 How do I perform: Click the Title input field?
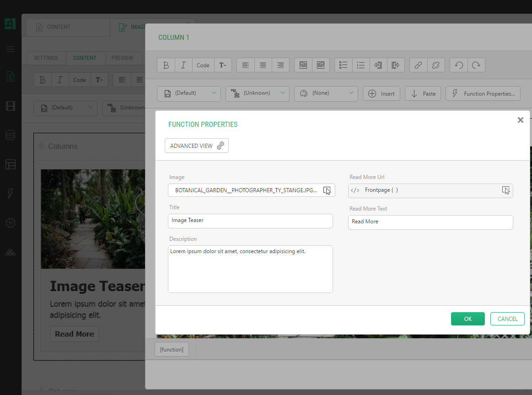(250, 221)
